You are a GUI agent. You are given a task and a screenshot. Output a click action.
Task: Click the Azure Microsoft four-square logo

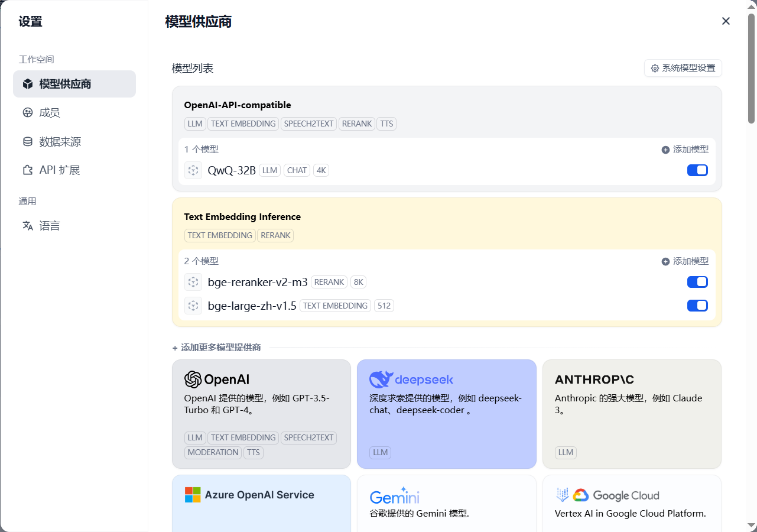pyautogui.click(x=193, y=495)
